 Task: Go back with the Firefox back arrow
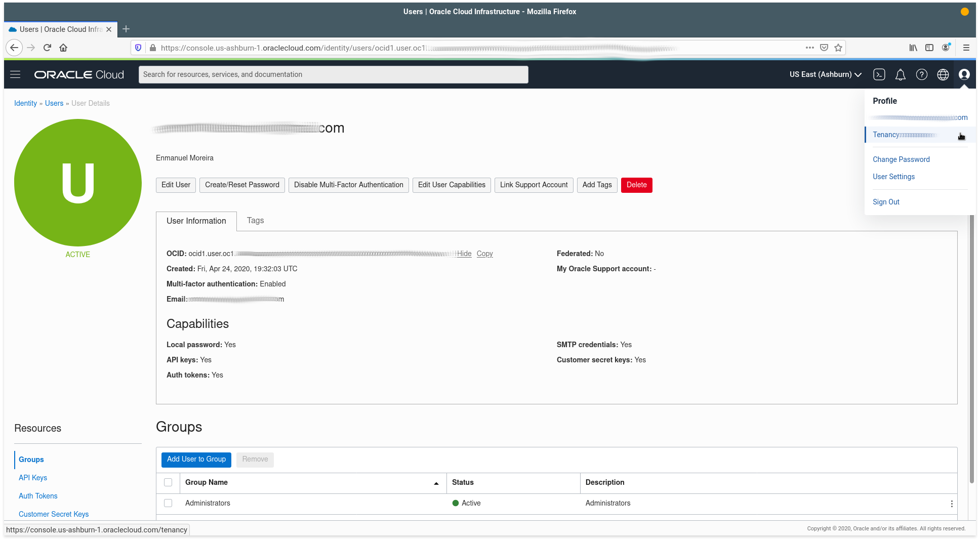coord(14,48)
